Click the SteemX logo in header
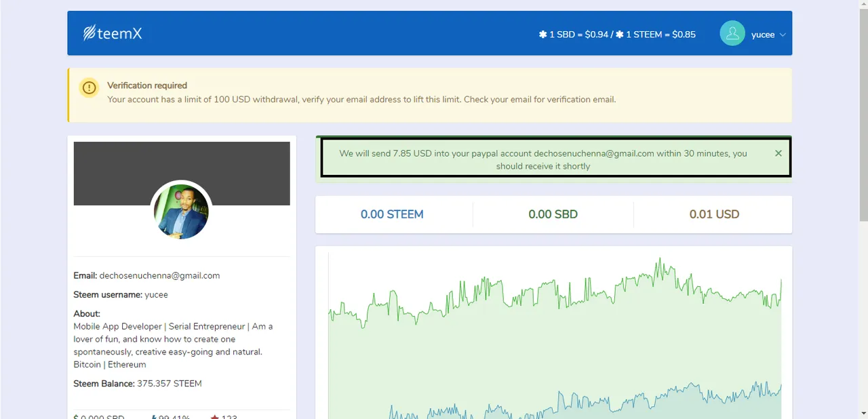Image resolution: width=868 pixels, height=419 pixels. (112, 33)
